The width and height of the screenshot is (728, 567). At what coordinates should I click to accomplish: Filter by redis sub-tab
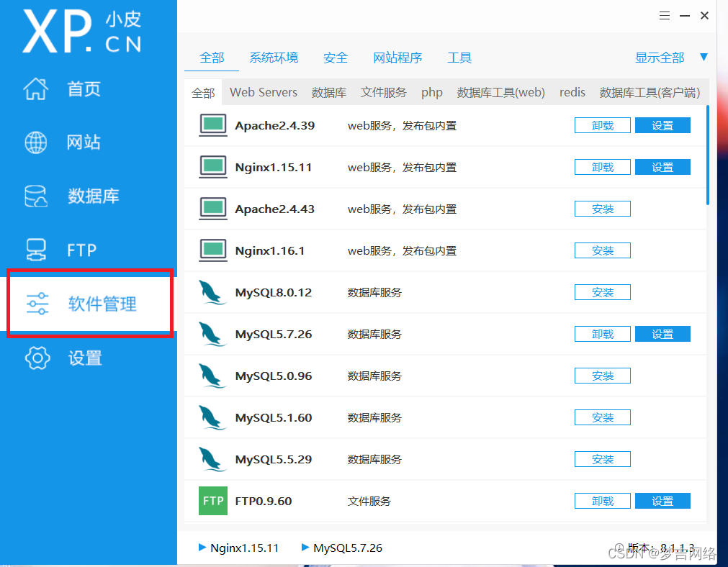[572, 92]
